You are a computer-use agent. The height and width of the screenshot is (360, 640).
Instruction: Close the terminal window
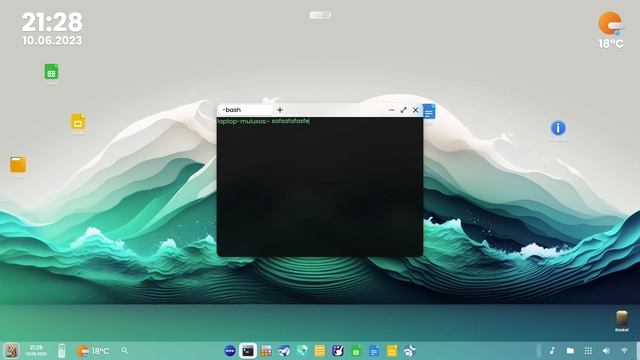pyautogui.click(x=416, y=110)
